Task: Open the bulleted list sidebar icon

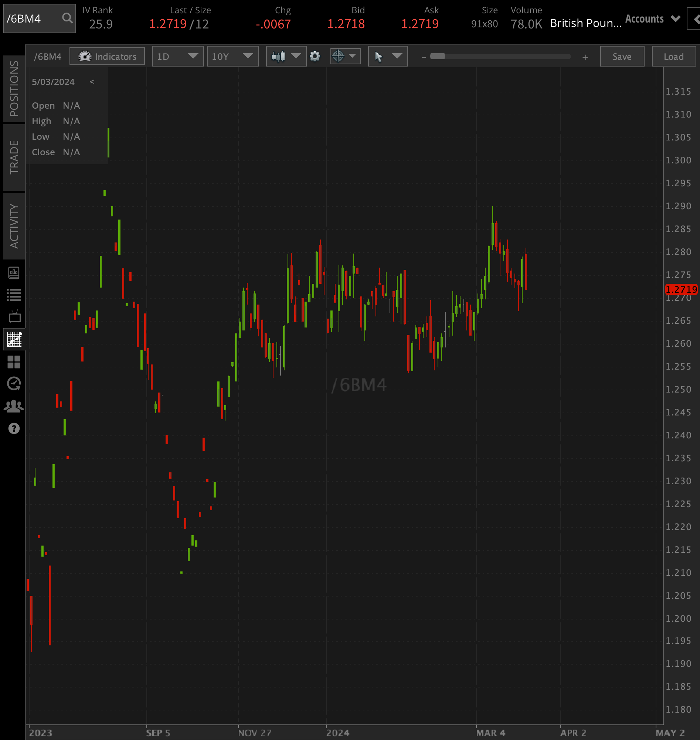Action: [x=14, y=295]
